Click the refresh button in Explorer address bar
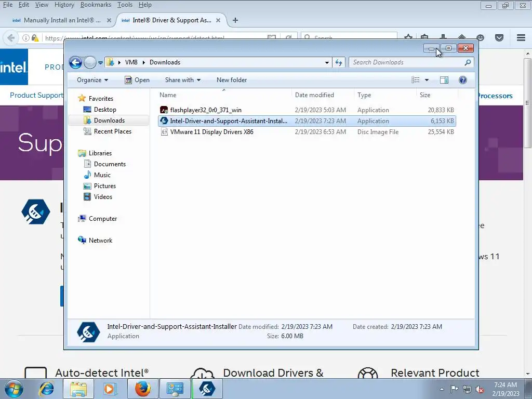This screenshot has height=399, width=532. 339,62
